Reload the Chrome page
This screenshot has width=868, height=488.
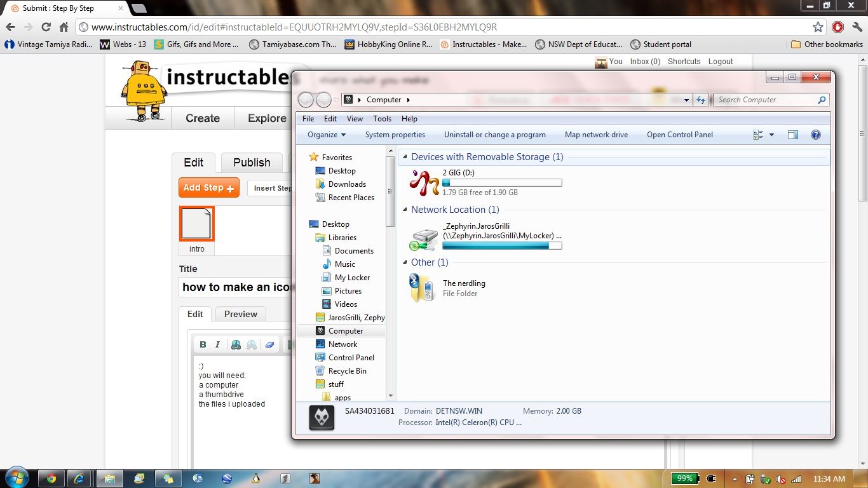pos(46,27)
